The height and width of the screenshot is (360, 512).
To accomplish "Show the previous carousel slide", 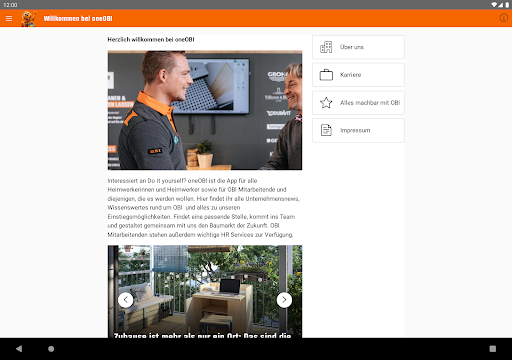I will point(126,300).
